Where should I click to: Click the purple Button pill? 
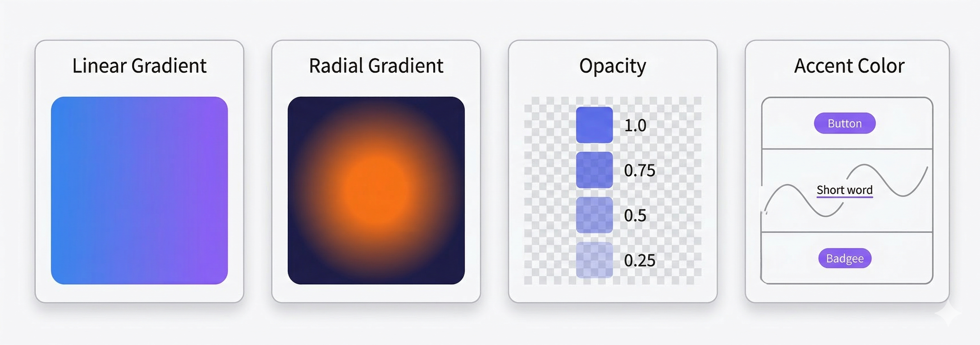(x=844, y=123)
